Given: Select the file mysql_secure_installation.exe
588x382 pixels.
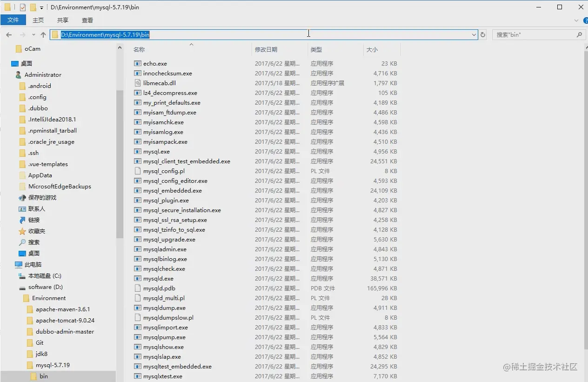Looking at the screenshot, I should tap(182, 210).
